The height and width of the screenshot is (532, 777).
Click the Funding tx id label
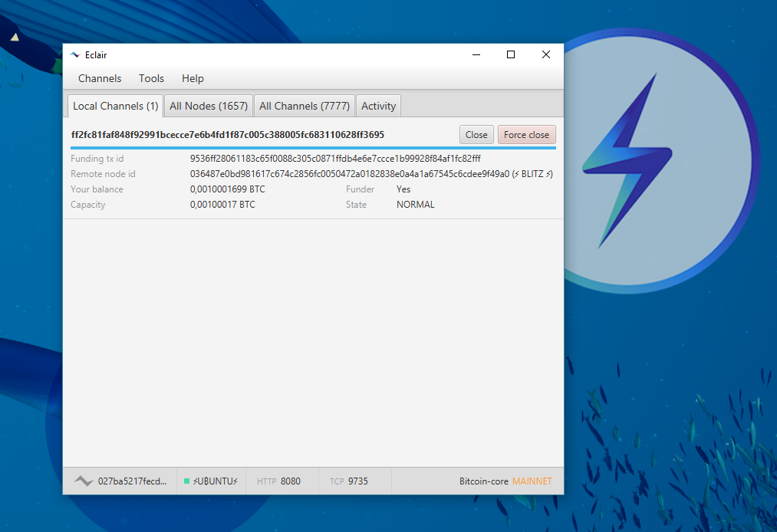click(x=97, y=159)
